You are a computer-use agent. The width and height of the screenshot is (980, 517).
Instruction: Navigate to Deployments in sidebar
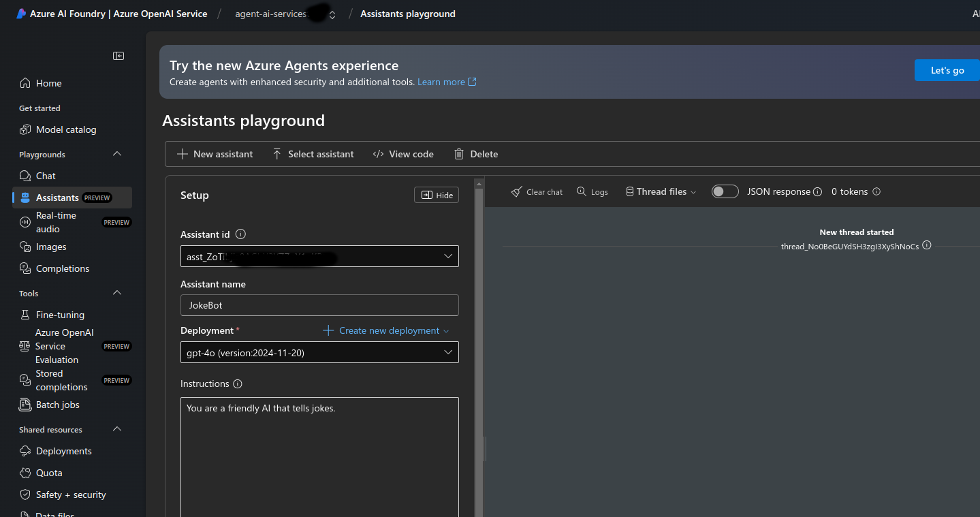tap(72, 451)
